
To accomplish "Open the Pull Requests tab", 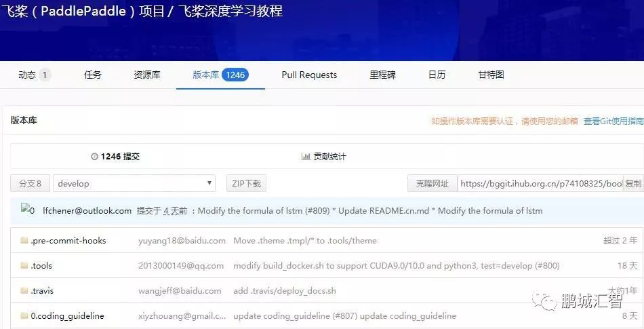I will (x=309, y=75).
